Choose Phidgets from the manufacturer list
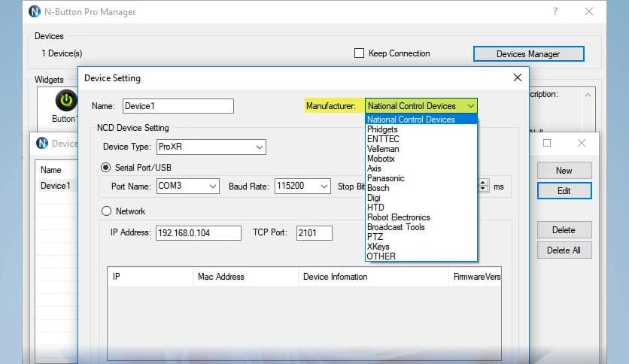The image size is (629, 364). coord(382,129)
